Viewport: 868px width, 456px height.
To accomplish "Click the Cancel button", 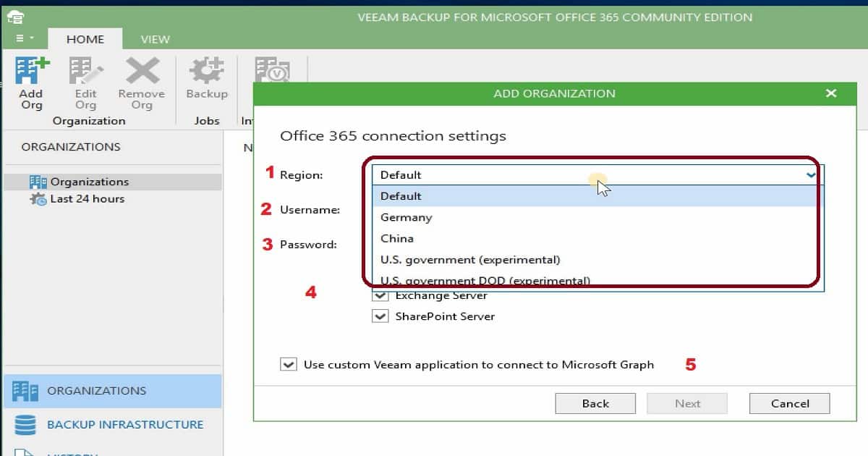I will [789, 404].
